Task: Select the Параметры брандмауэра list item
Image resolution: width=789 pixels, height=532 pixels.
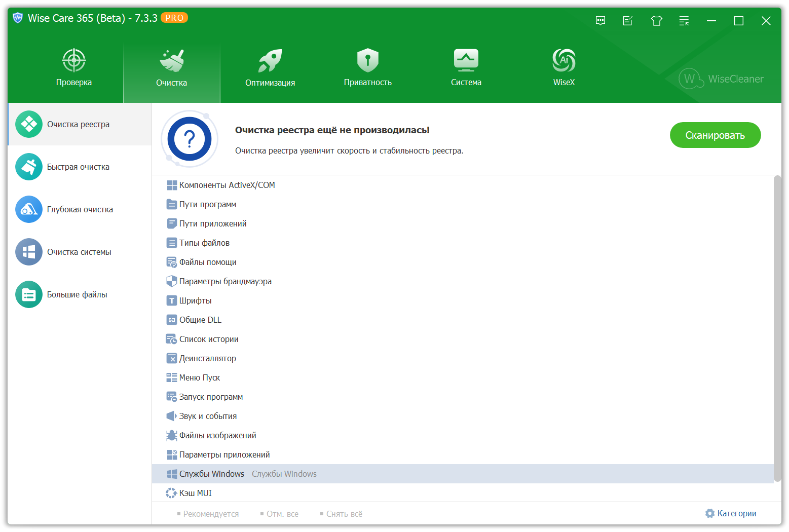Action: click(225, 281)
